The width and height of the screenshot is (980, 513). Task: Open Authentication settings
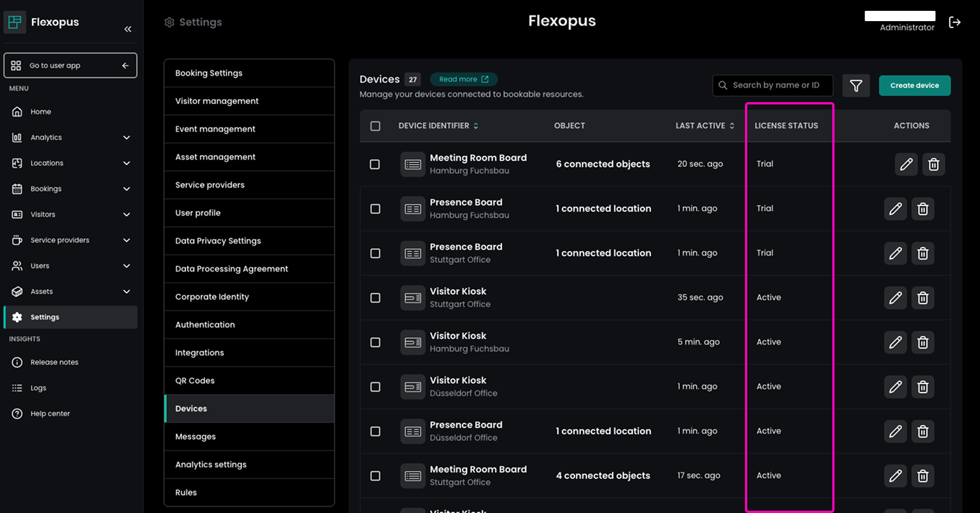point(249,325)
